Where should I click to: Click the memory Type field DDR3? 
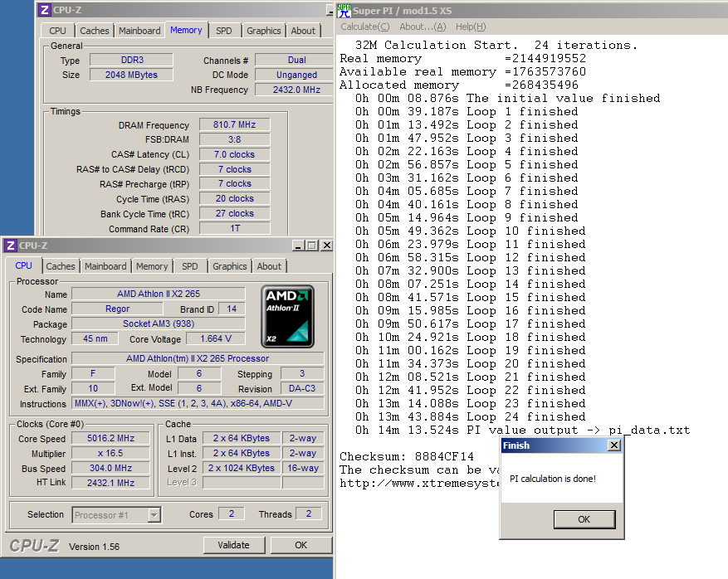[132, 60]
